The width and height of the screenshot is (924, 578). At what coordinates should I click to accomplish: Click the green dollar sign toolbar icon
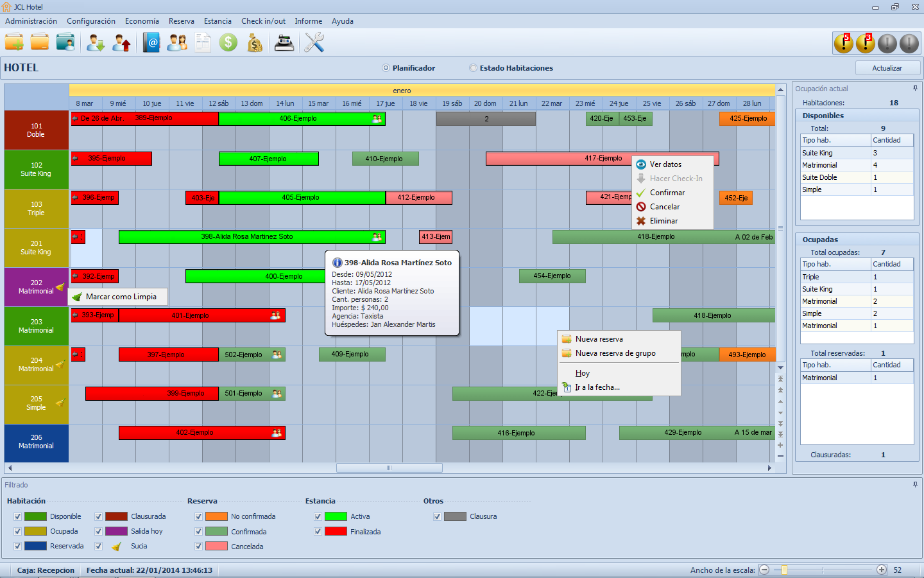(228, 43)
